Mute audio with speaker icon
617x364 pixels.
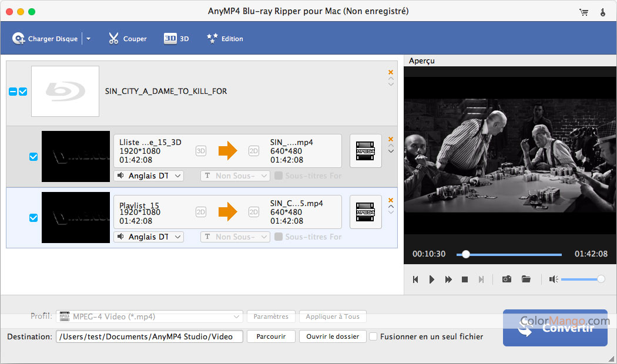(554, 279)
